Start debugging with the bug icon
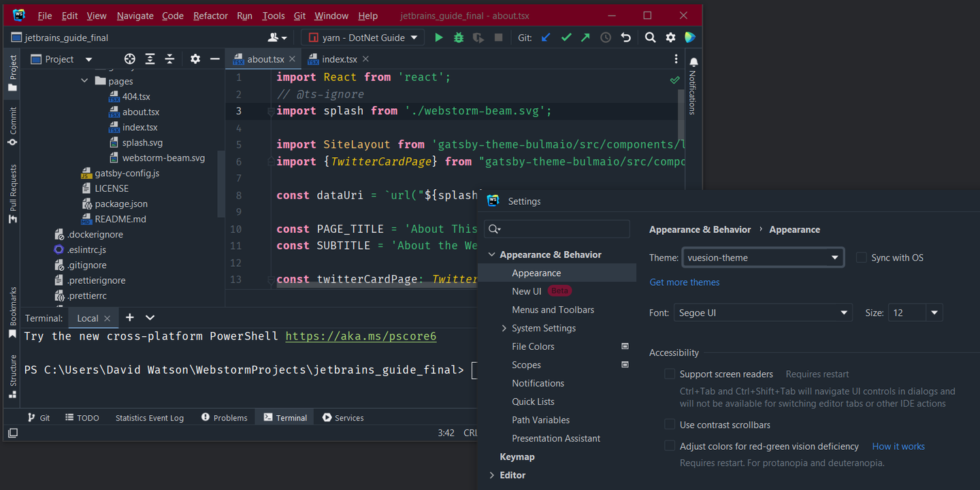Image resolution: width=980 pixels, height=490 pixels. coord(457,37)
